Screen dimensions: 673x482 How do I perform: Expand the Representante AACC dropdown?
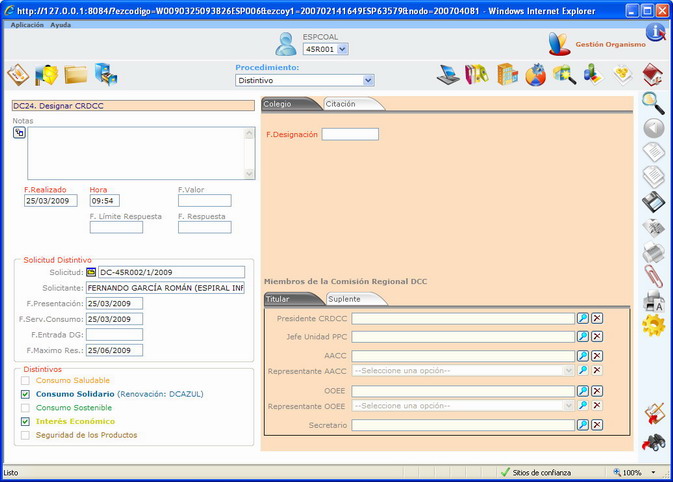click(x=568, y=370)
